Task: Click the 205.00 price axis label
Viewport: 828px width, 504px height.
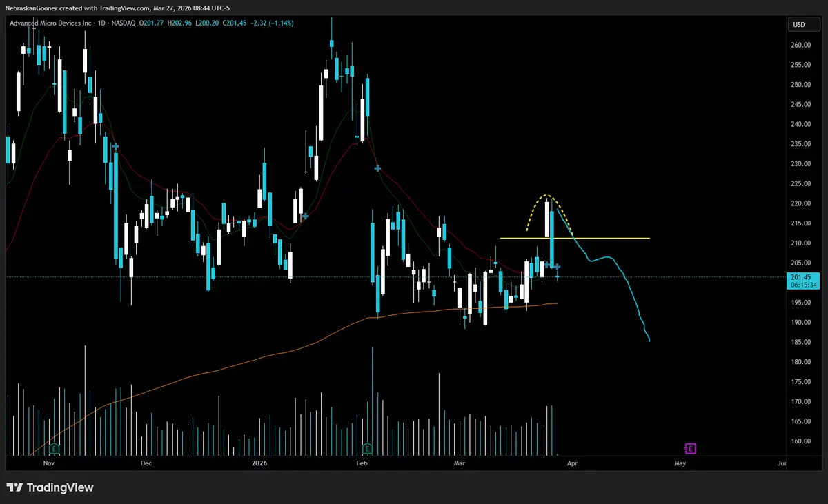Action: (802, 263)
